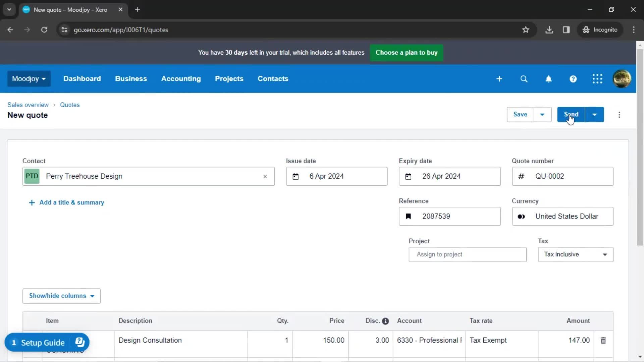Click the plus create-new icon in Xero header
Screen dimensions: 644x362
[499, 79]
